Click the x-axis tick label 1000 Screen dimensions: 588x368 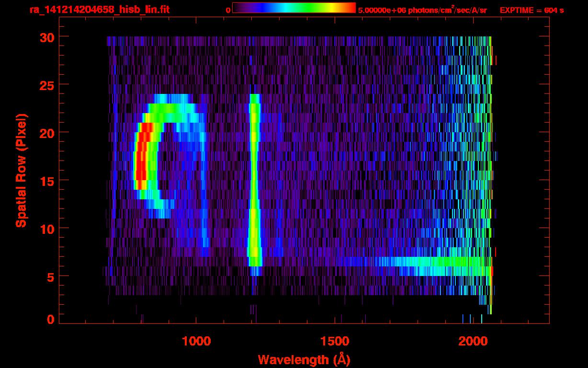tap(196, 341)
